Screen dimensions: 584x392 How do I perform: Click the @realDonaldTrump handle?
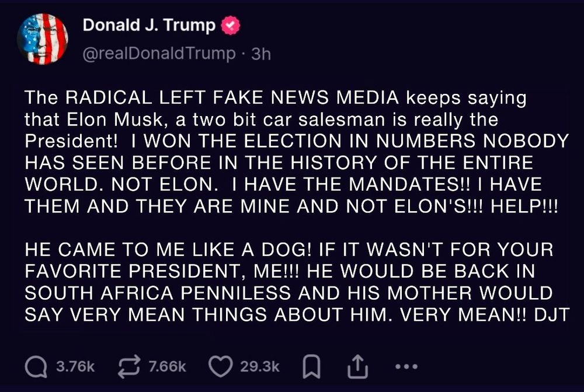pos(159,54)
